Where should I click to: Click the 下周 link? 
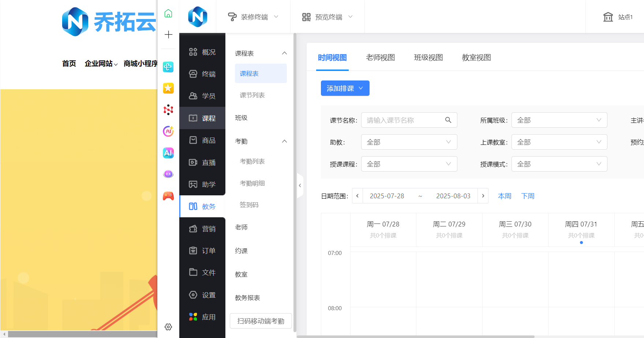click(x=528, y=196)
